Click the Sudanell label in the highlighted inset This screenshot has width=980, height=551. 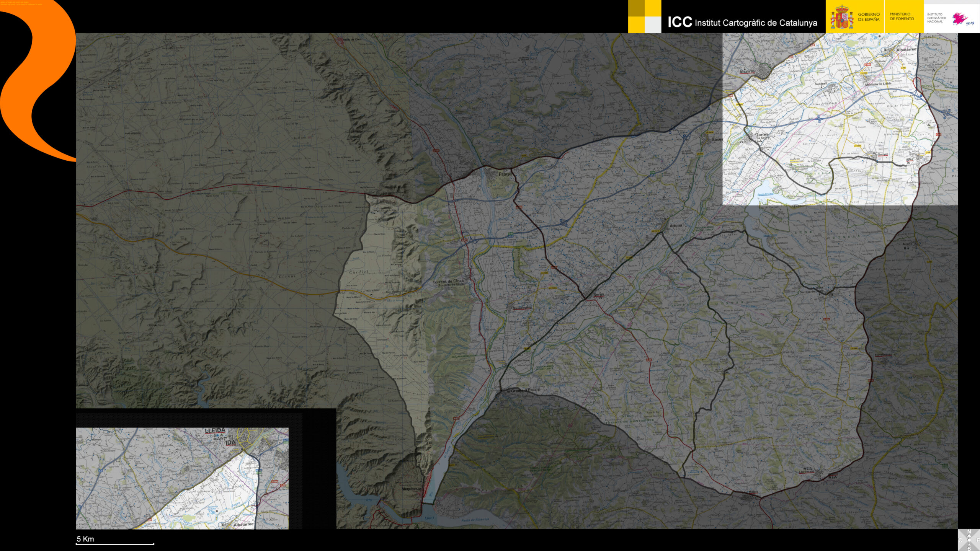[821, 84]
